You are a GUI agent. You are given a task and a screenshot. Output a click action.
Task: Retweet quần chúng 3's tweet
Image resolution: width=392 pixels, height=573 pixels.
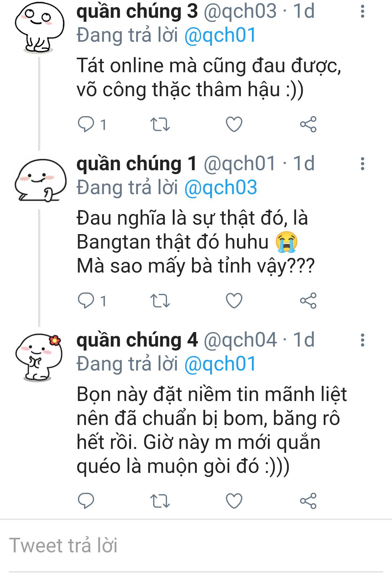click(x=160, y=124)
